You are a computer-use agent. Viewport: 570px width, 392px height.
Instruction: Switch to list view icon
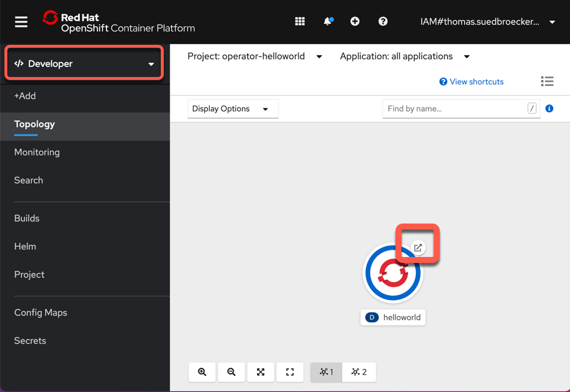547,81
